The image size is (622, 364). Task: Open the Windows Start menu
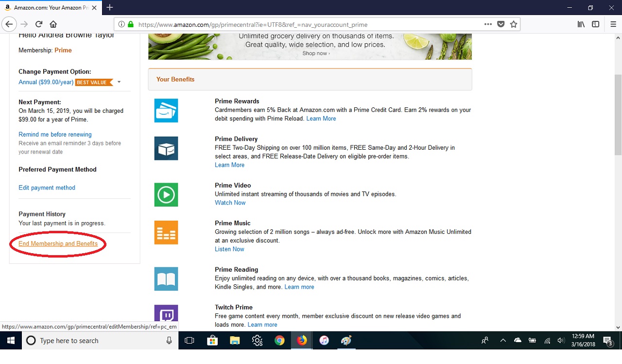coord(11,341)
